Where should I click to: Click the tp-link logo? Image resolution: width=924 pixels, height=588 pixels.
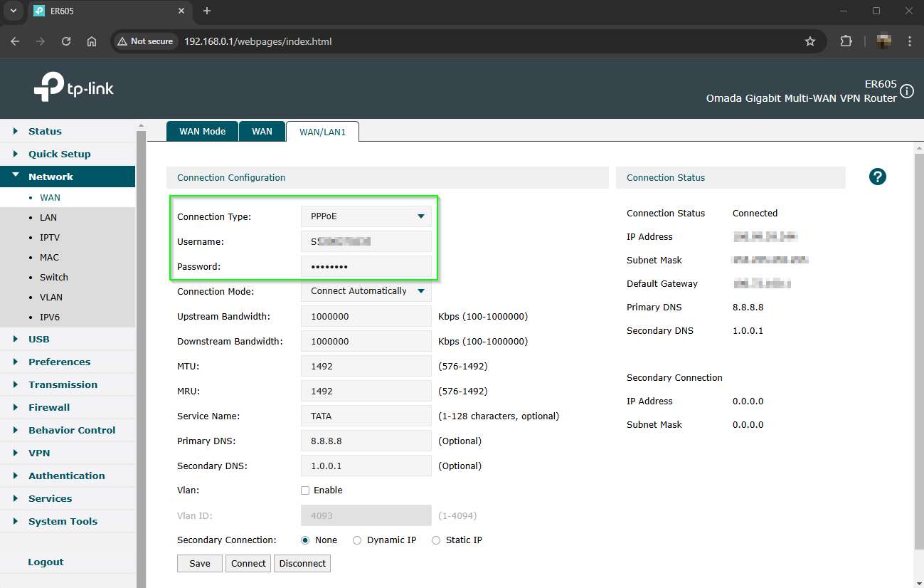tap(73, 87)
